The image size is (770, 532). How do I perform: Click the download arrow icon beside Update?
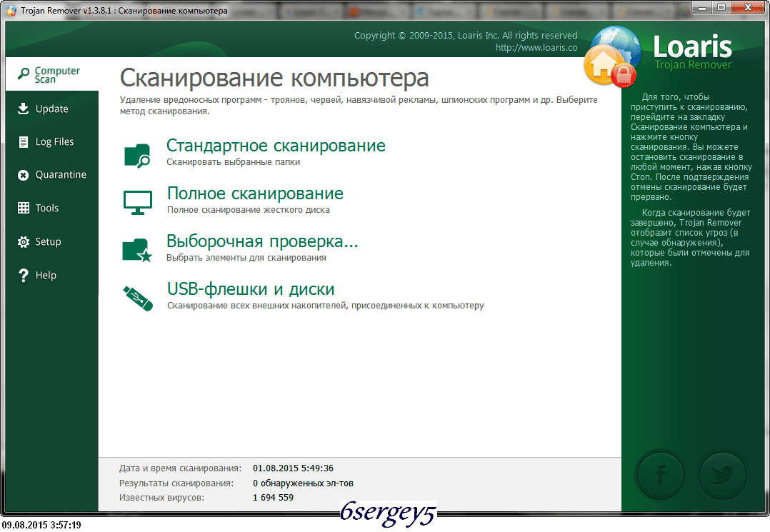point(23,109)
